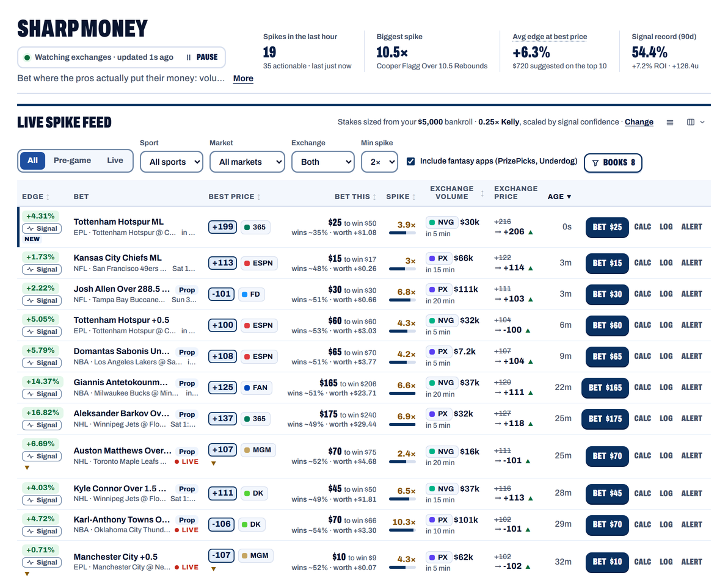The width and height of the screenshot is (728, 578).
Task: Expand more prices under Manchester City -107
Action: [x=213, y=569]
